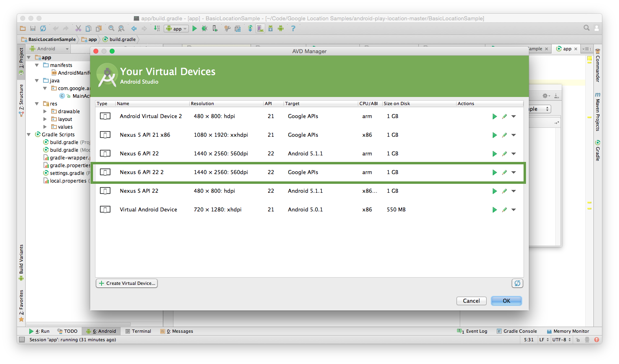Expand the actions menu for Nexus 6 API 22
The width and height of the screenshot is (619, 364).
[x=514, y=154]
